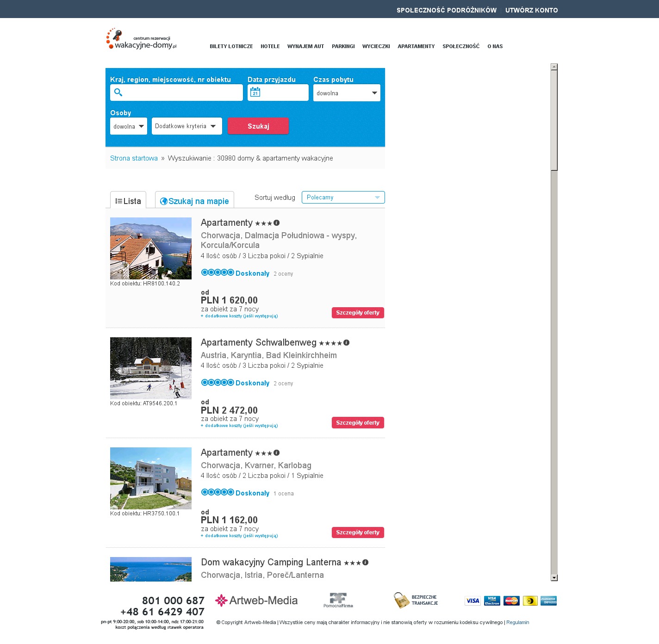Click the info icon next to Apartamenty Korcula
This screenshot has height=644, width=659.
tap(276, 223)
